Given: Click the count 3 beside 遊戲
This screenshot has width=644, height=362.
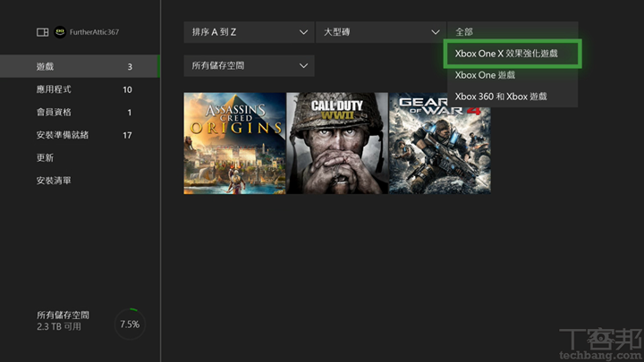Looking at the screenshot, I should click(x=130, y=66).
